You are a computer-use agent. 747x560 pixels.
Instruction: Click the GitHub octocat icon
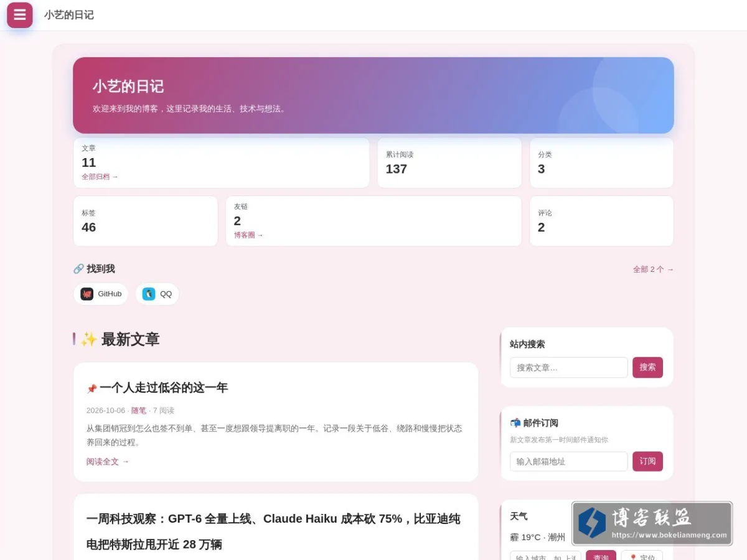point(87,294)
